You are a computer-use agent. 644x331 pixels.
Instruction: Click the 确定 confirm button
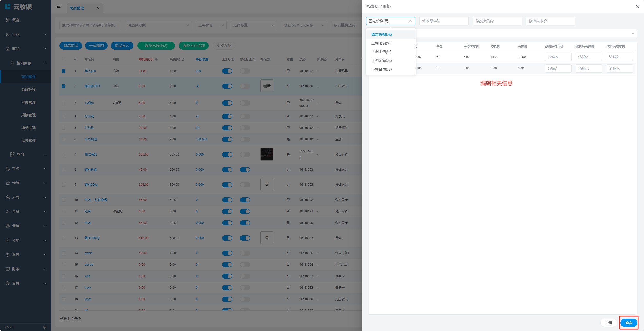click(628, 323)
